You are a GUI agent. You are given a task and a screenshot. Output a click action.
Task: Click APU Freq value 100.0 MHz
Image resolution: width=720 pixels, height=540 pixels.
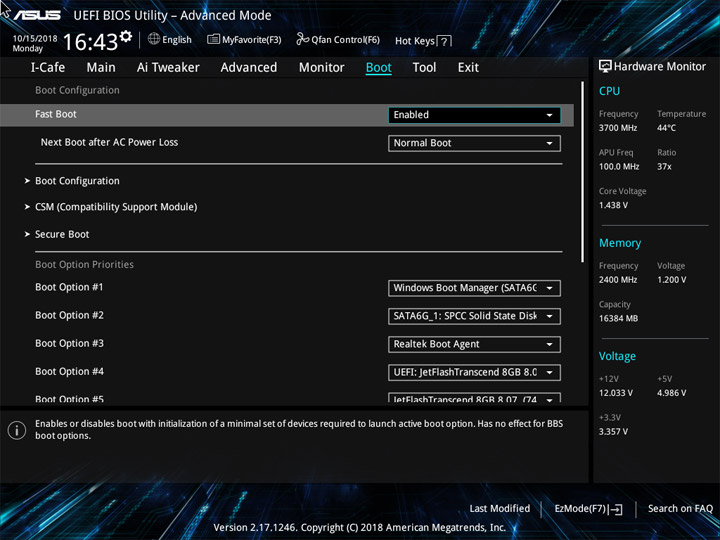tap(619, 166)
